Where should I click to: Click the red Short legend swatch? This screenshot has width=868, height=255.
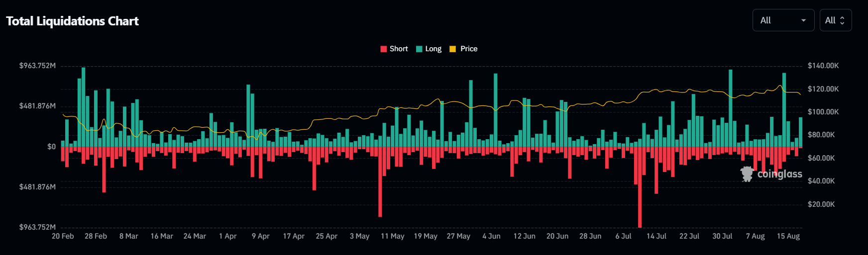click(383, 49)
